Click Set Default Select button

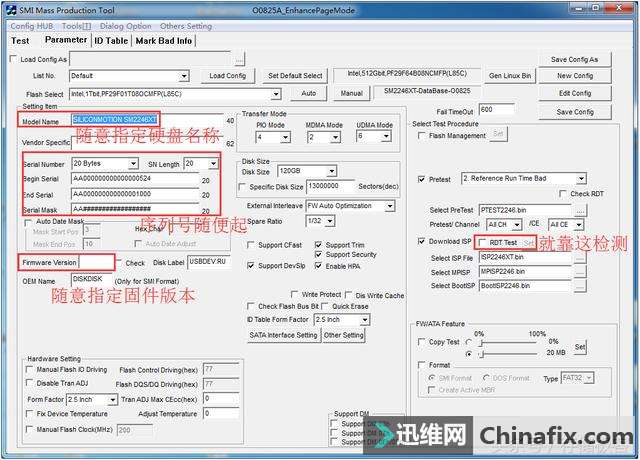pos(295,76)
